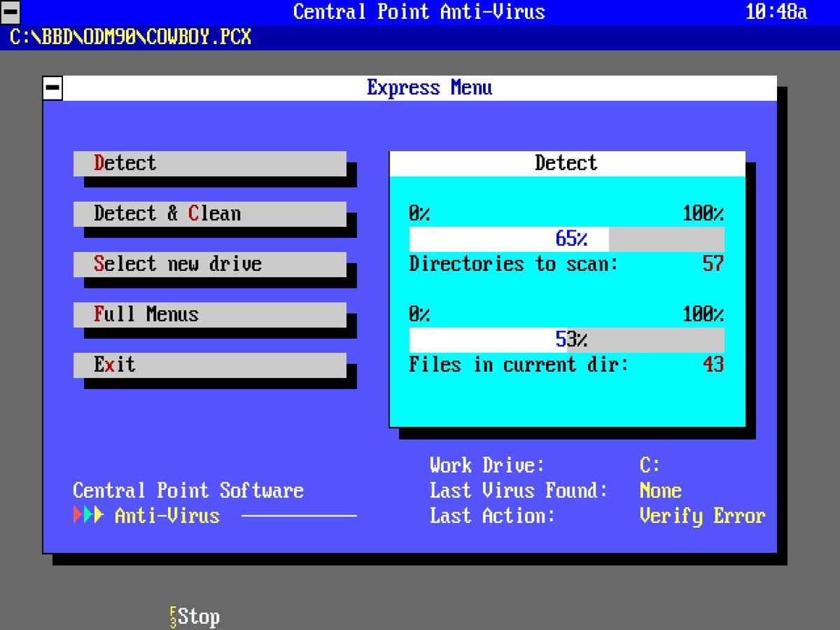Click the Detect progress panel title

(x=566, y=163)
